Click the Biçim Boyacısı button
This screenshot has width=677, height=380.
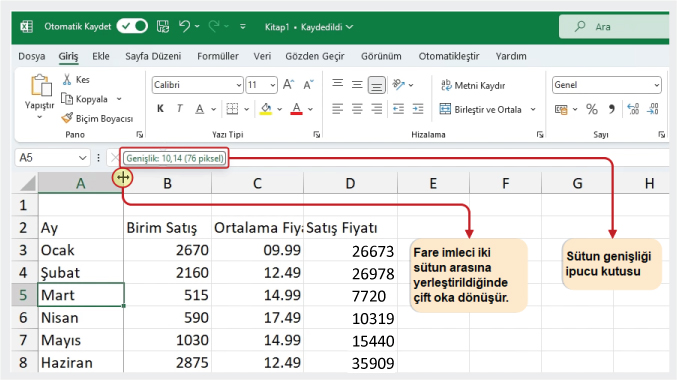pos(97,118)
